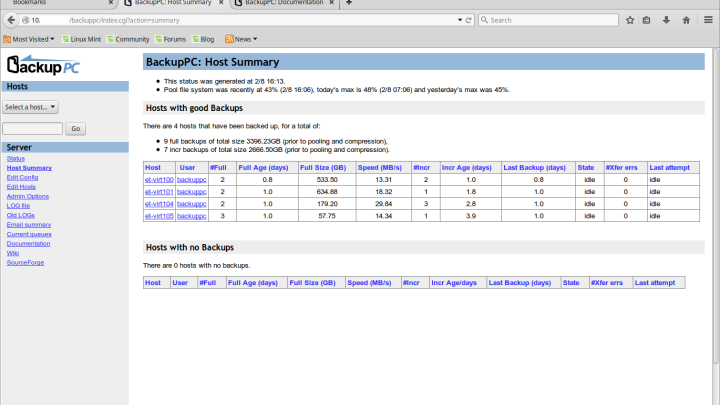720x405 pixels.
Task: Open the Current queues link
Action: tap(29, 234)
